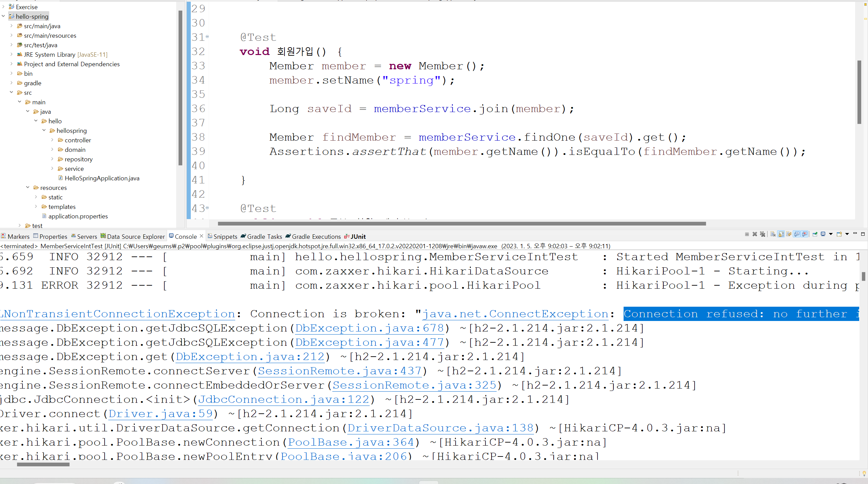Switch to Data Source Explorer tab

pyautogui.click(x=133, y=236)
